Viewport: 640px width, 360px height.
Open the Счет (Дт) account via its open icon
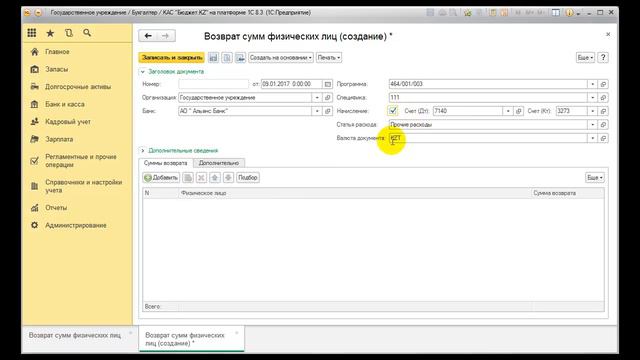tap(518, 111)
